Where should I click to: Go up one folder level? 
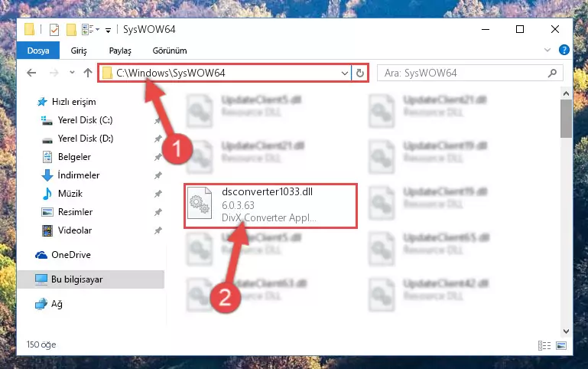(88, 73)
